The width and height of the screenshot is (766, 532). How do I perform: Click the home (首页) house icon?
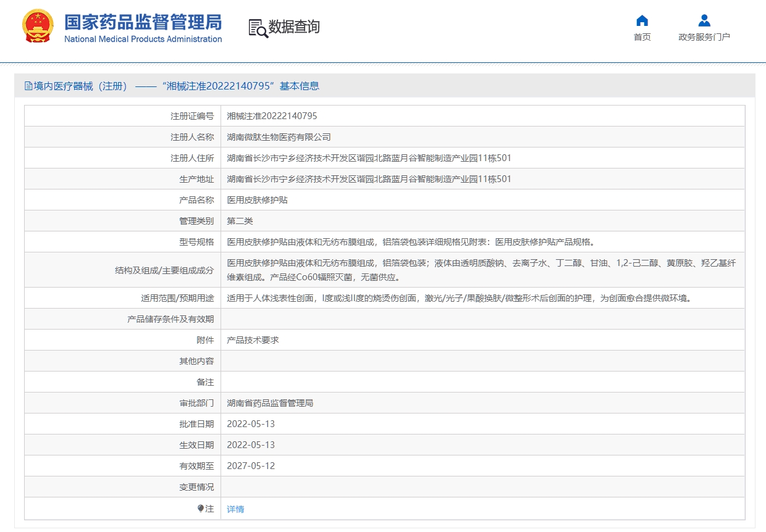click(x=642, y=20)
